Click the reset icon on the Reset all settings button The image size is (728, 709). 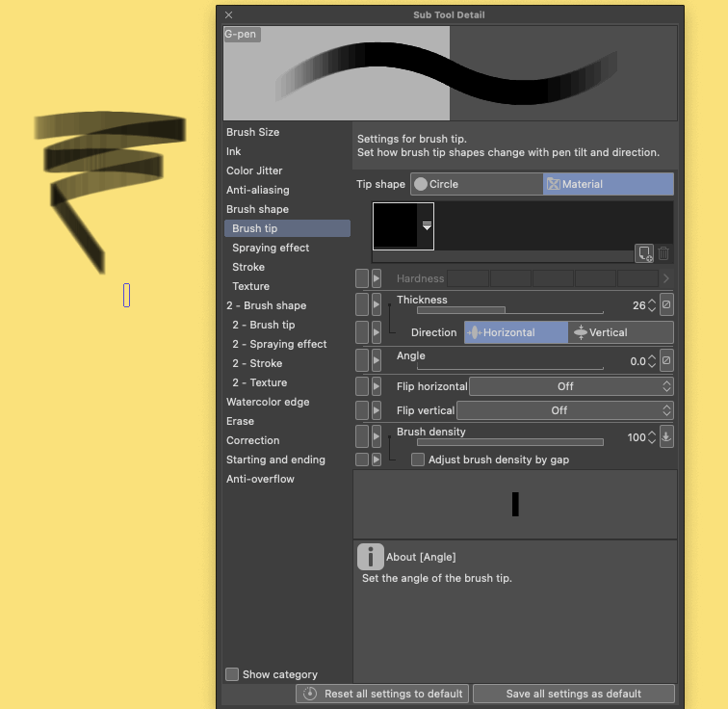click(x=310, y=694)
